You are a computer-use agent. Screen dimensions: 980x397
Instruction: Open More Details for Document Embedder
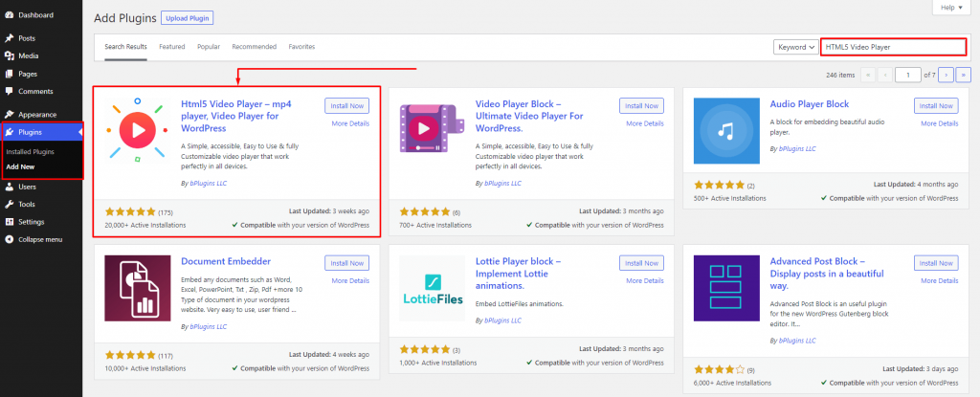click(350, 280)
